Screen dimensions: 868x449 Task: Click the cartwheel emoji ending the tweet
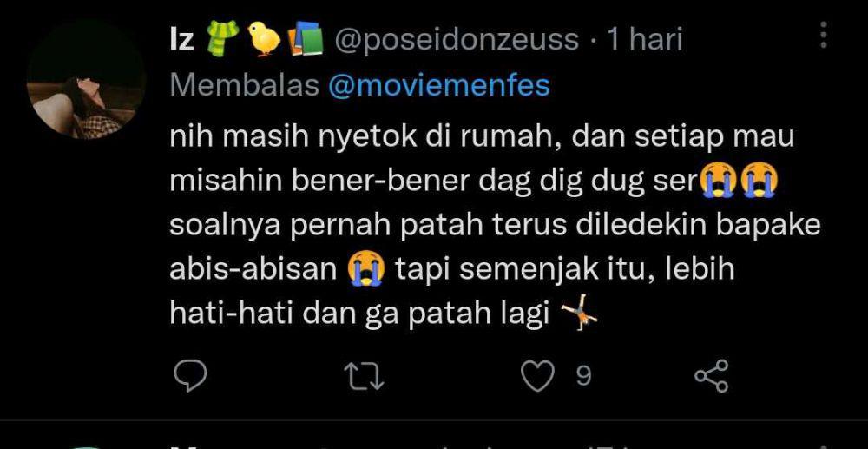[579, 316]
